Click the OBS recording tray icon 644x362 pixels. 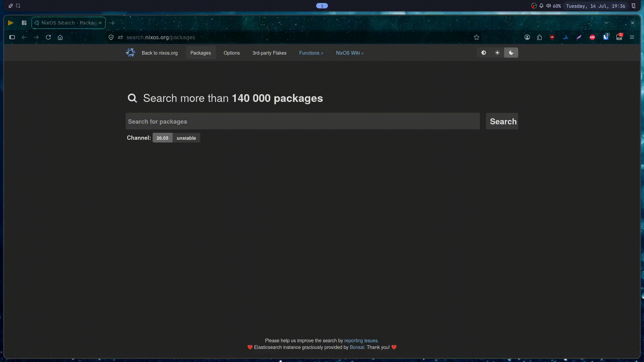[534, 6]
